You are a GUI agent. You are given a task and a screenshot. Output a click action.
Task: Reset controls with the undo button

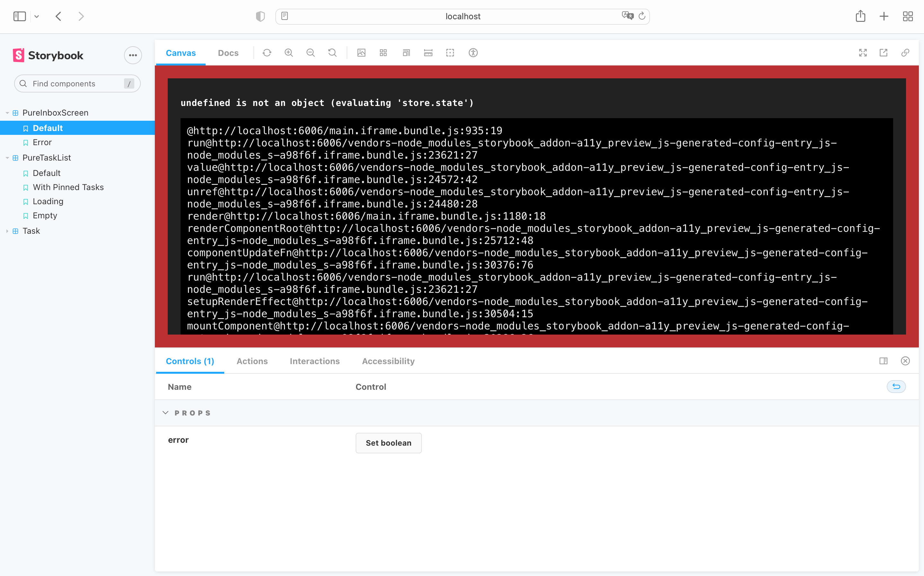[x=896, y=387]
